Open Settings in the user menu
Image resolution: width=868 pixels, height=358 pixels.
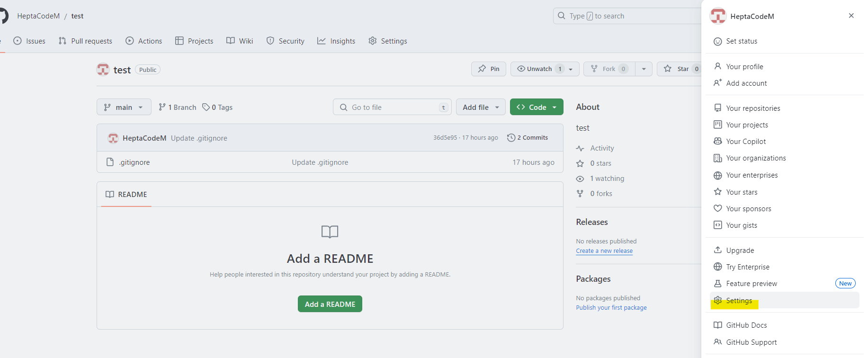784,301
